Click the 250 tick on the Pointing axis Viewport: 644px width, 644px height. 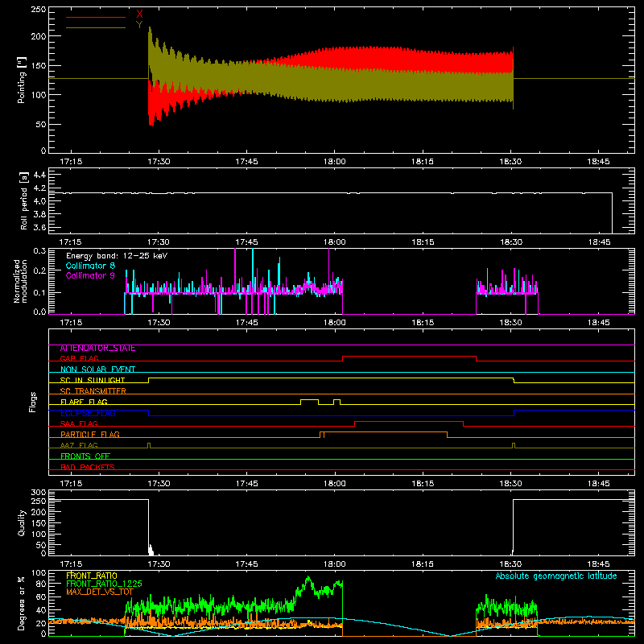click(39, 9)
